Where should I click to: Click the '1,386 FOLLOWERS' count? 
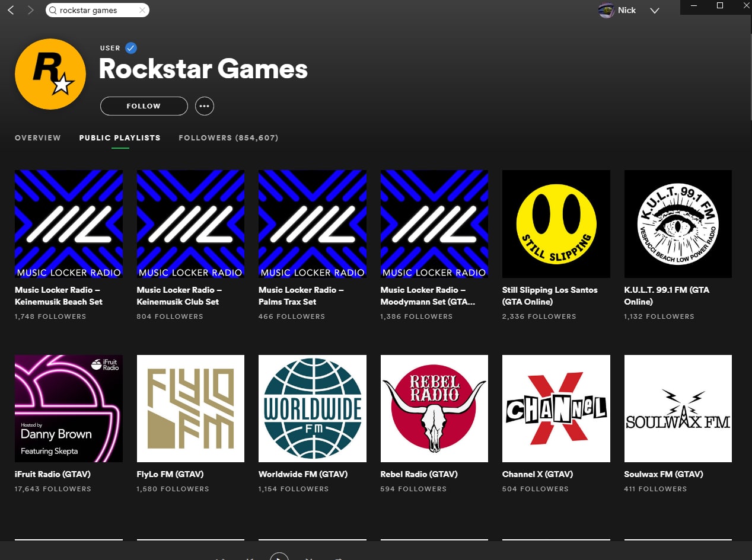pos(416,316)
